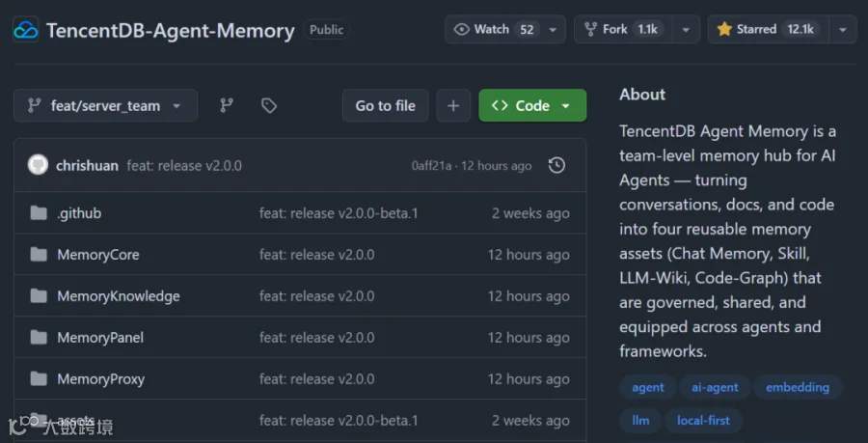Click the MemoryPanel folder icon
The image size is (868, 443).
(39, 338)
